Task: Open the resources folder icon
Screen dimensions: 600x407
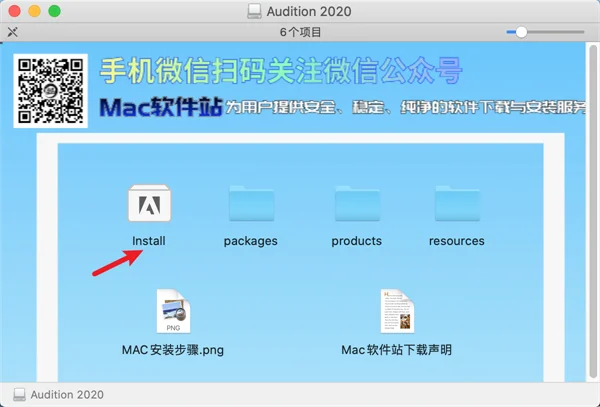Action: click(x=457, y=204)
